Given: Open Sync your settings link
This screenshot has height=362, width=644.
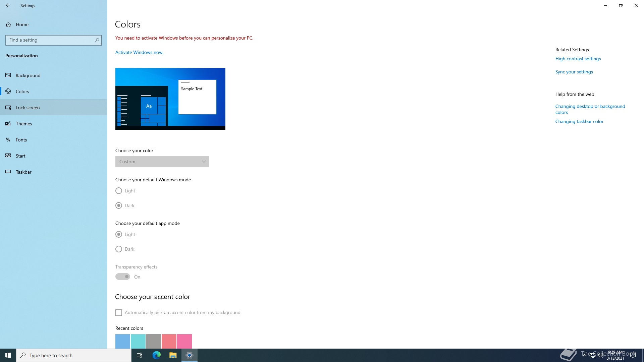Looking at the screenshot, I should point(574,72).
